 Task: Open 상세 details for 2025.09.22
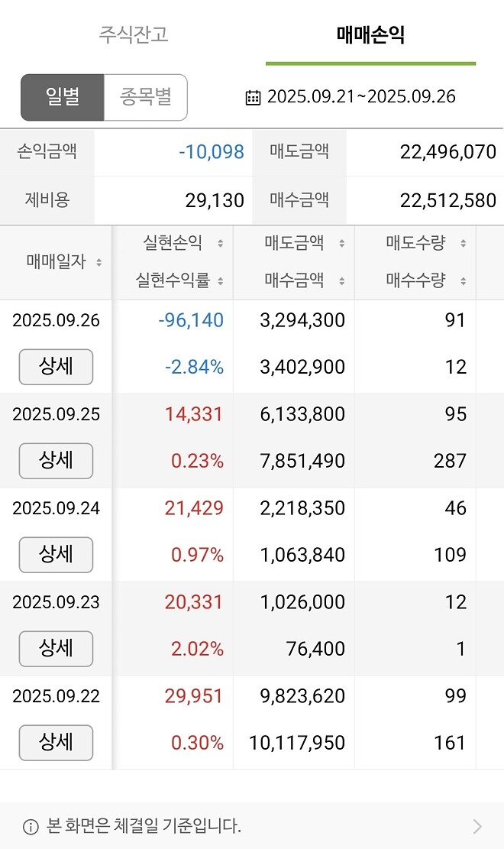pyautogui.click(x=56, y=743)
